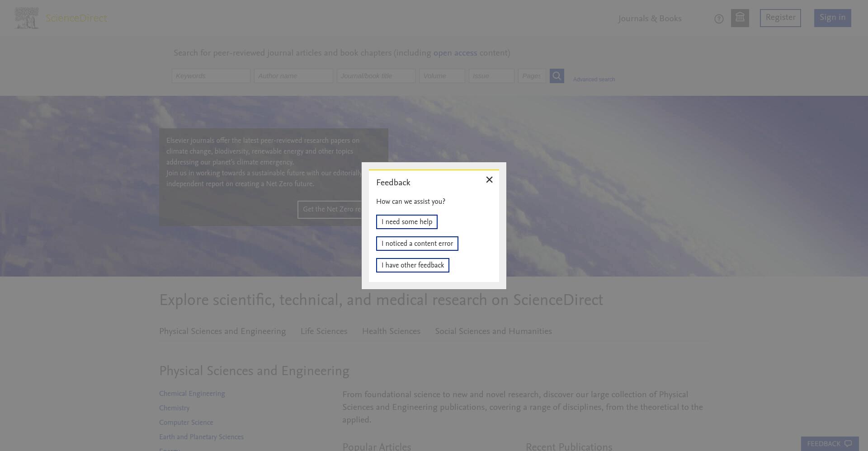Open the help question mark icon
Screen dimensions: 868x451
[719, 19]
